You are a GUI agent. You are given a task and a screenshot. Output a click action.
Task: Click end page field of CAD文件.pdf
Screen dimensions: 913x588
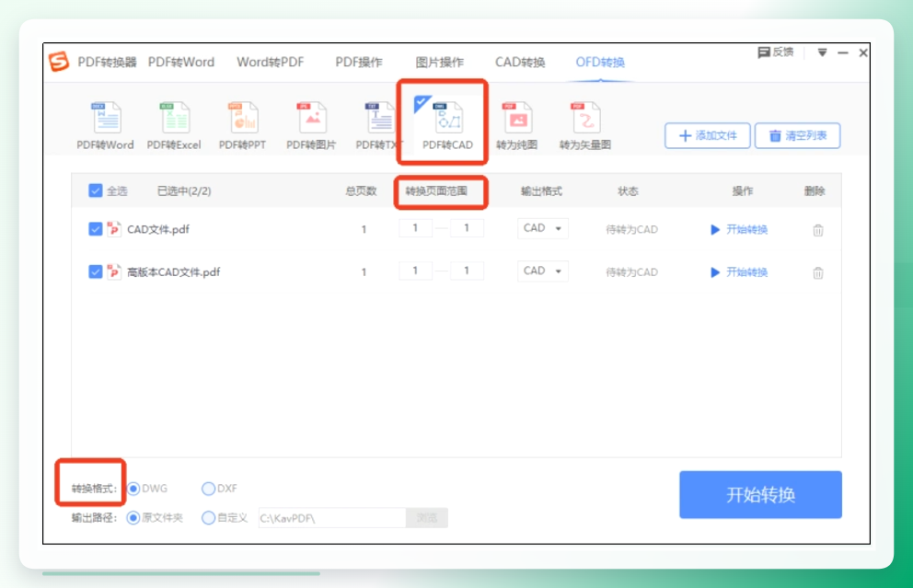(x=467, y=227)
